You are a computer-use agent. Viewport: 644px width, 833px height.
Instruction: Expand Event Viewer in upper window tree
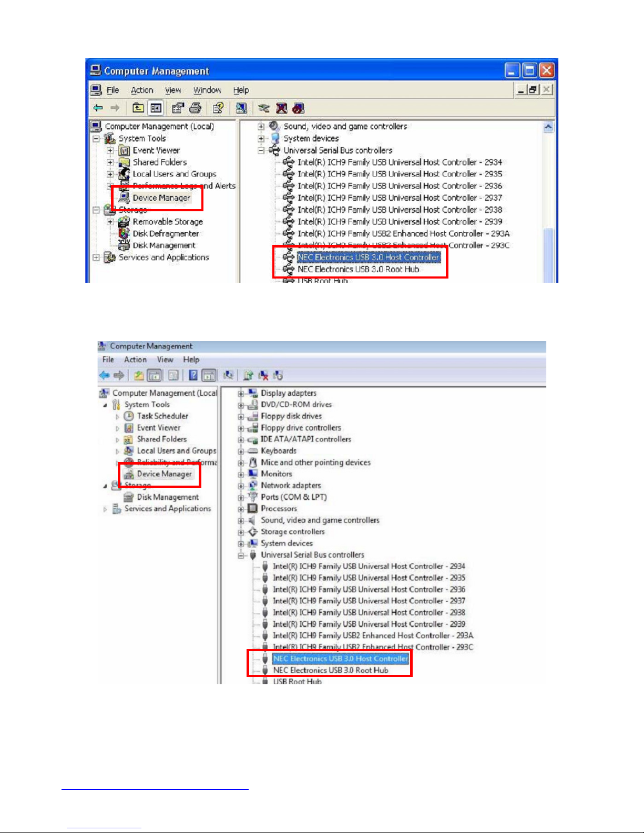coord(110,150)
